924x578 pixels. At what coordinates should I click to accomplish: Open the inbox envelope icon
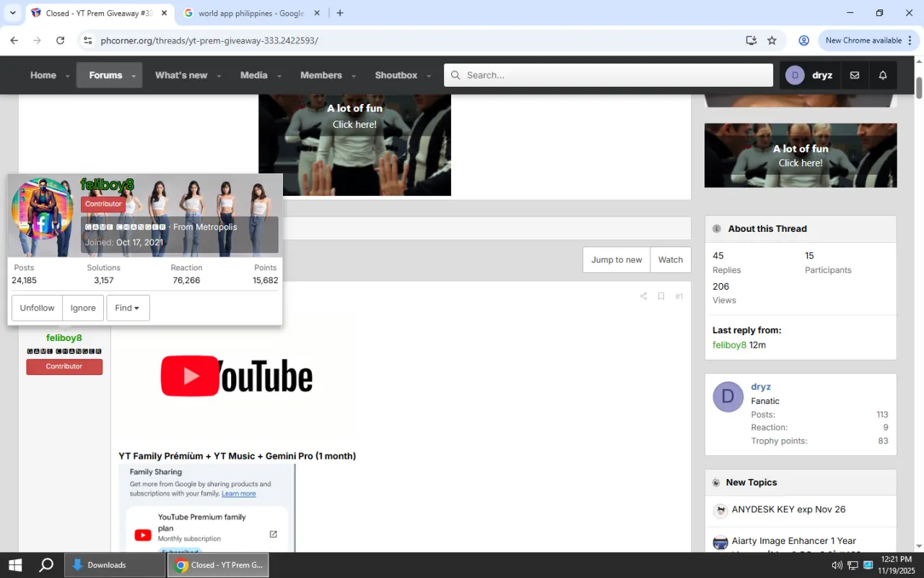tap(855, 75)
